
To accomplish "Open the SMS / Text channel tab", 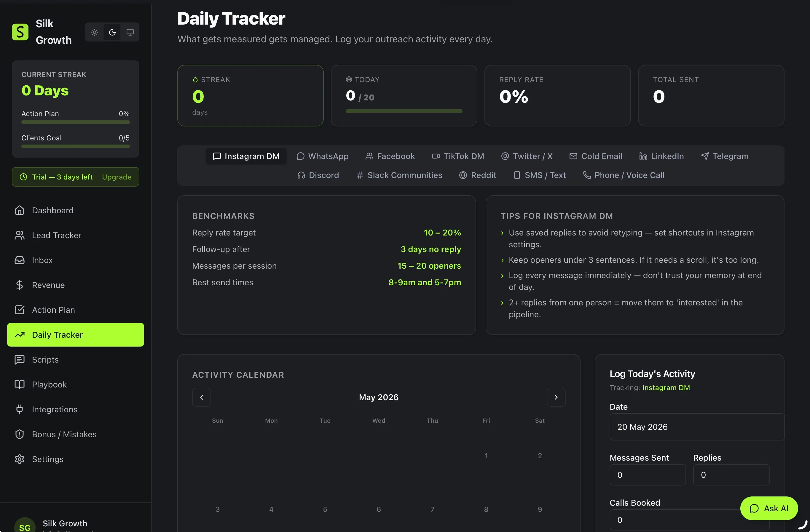I will coord(539,175).
